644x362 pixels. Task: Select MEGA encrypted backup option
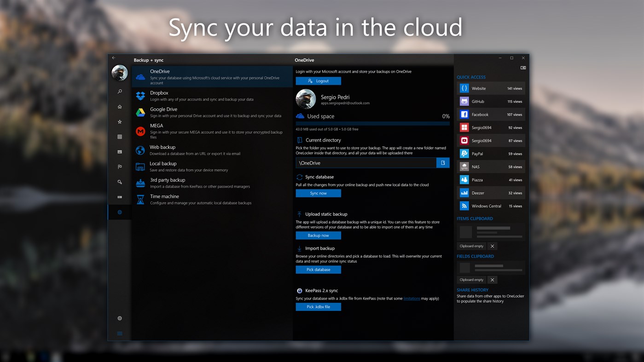212,131
